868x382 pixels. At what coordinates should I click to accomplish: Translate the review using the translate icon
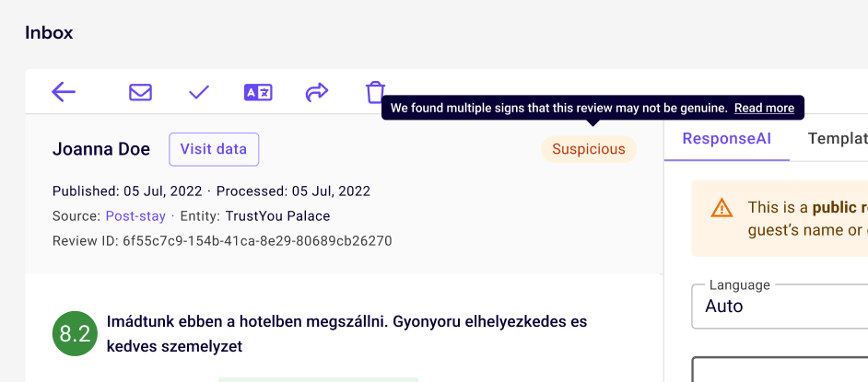click(258, 92)
